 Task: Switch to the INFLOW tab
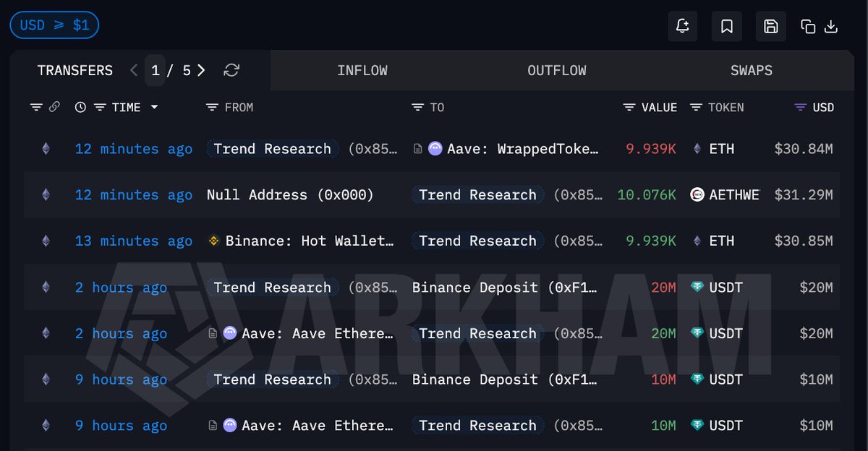click(362, 70)
